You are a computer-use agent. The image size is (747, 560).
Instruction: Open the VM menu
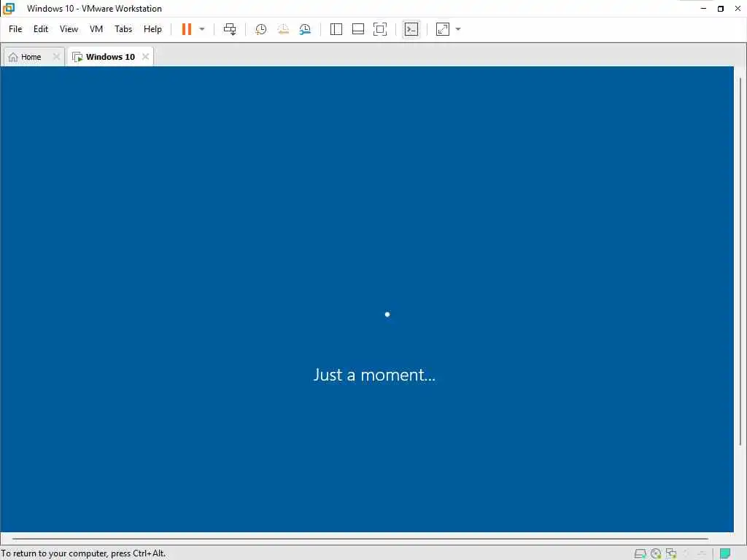[x=96, y=29]
